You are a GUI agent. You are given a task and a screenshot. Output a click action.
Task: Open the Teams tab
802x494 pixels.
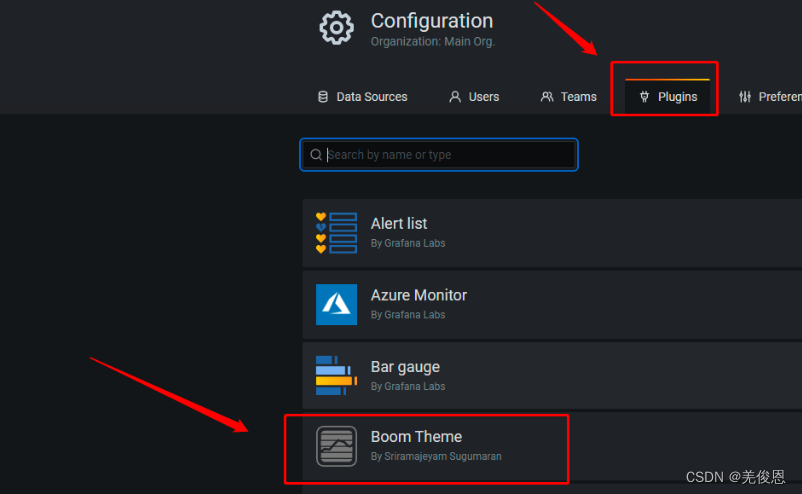[569, 97]
